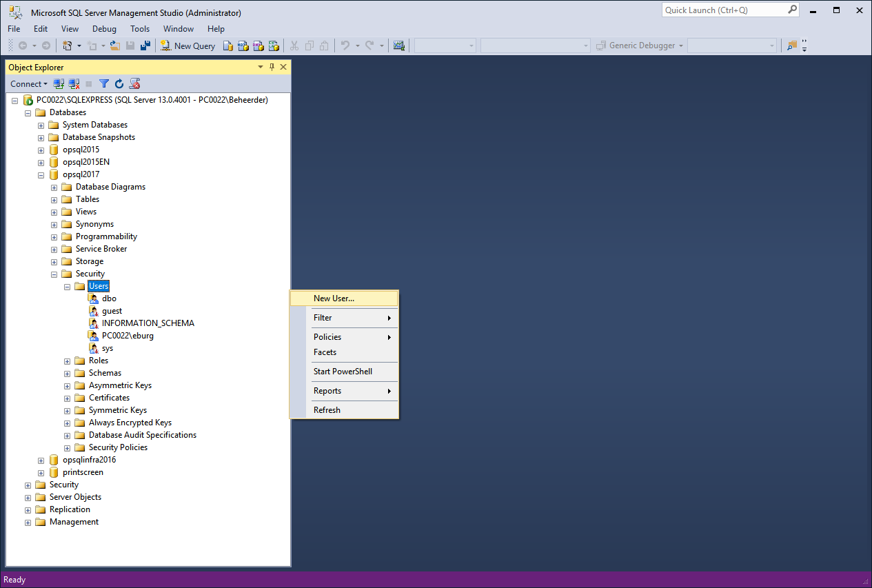Open the Tools menu
Image resolution: width=872 pixels, height=588 pixels.
[x=140, y=29]
